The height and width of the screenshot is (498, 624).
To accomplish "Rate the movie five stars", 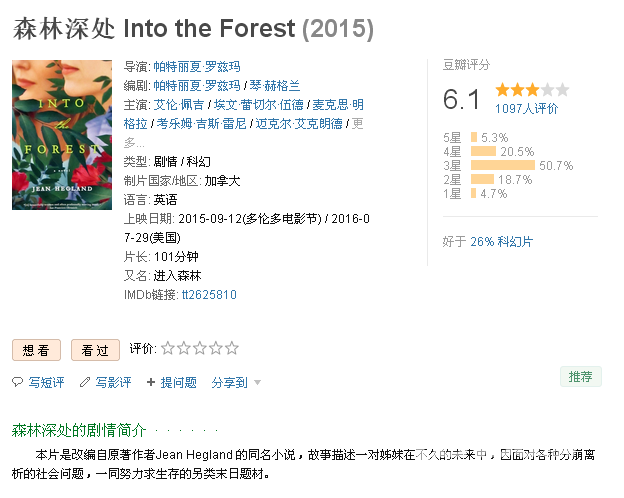I will point(232,348).
